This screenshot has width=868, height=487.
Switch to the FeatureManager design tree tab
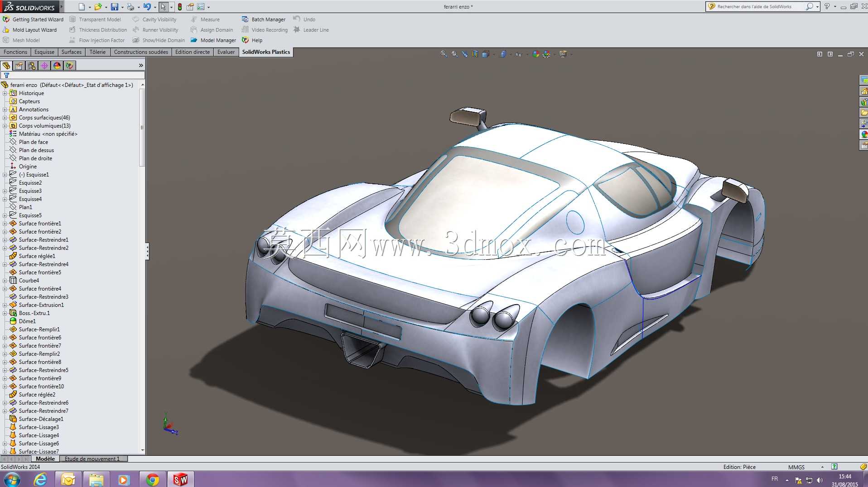point(6,66)
